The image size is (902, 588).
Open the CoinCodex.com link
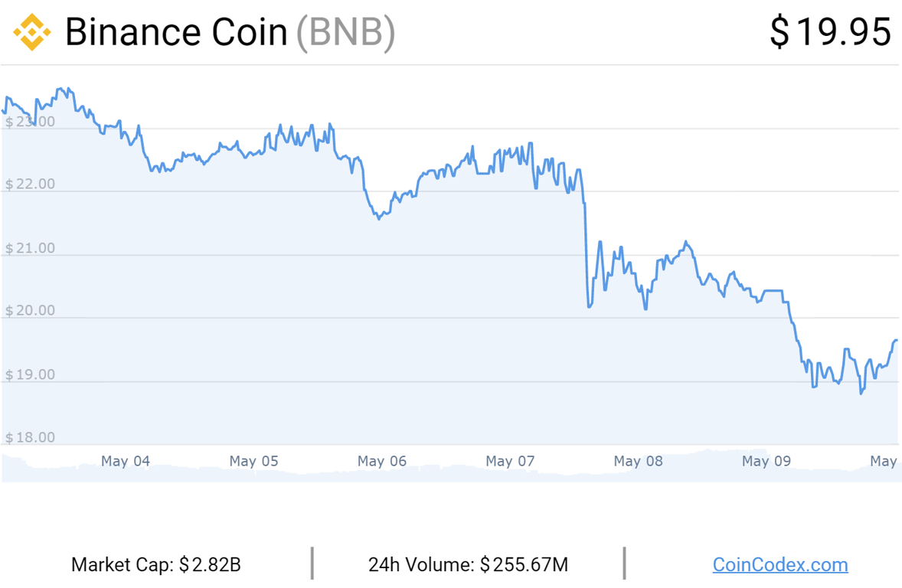point(779,565)
